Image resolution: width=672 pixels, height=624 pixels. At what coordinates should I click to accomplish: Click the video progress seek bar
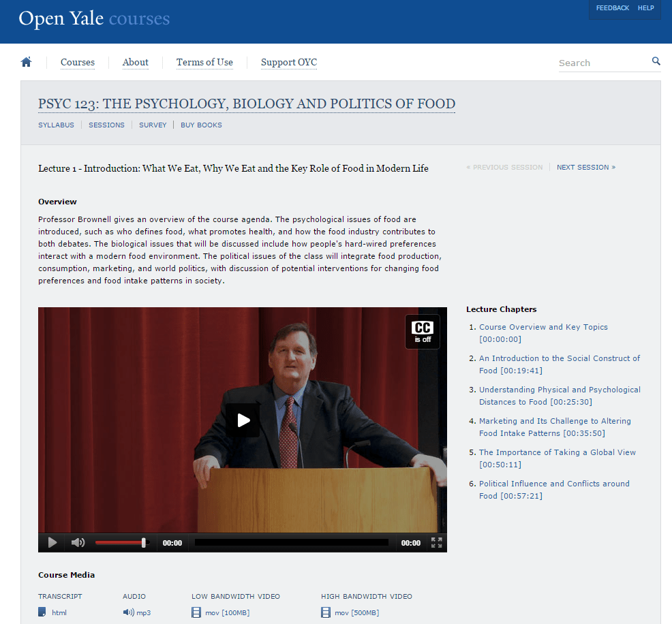tap(291, 543)
